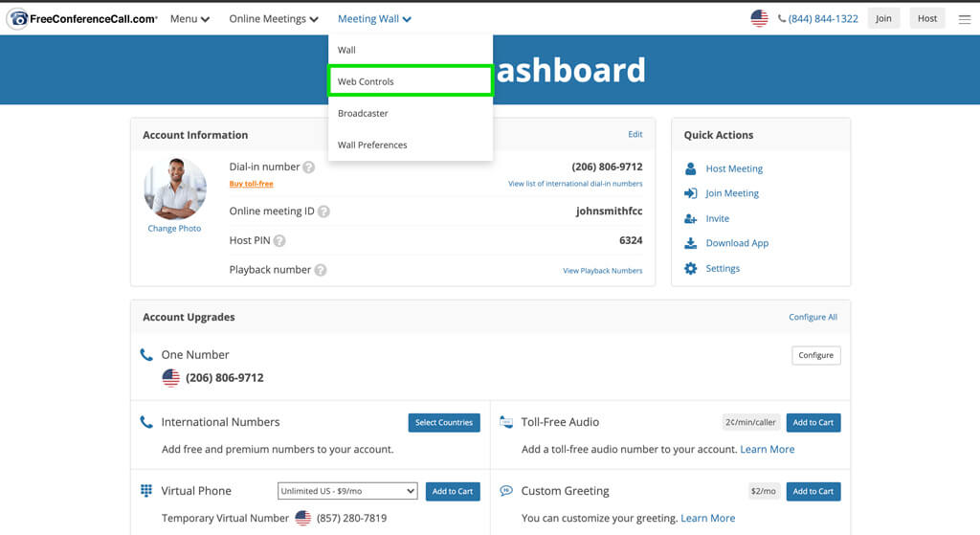The image size is (980, 535).
Task: Click the Join Meeting arrow icon
Action: tap(690, 193)
